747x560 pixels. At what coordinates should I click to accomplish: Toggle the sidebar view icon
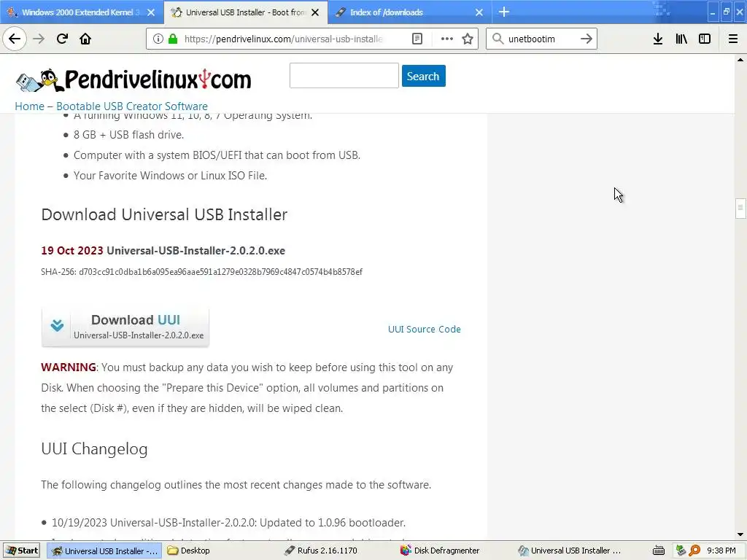(x=705, y=39)
